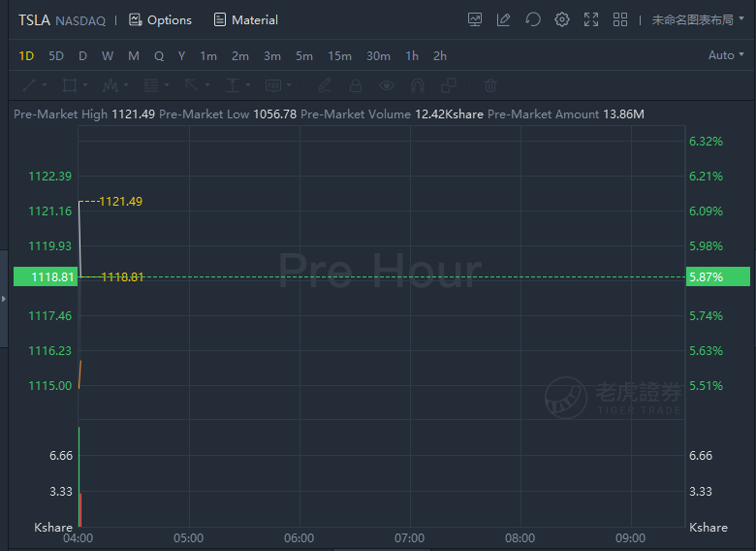Expand the line tool options arrow
Image resolution: width=756 pixels, height=551 pixels.
tap(45, 85)
